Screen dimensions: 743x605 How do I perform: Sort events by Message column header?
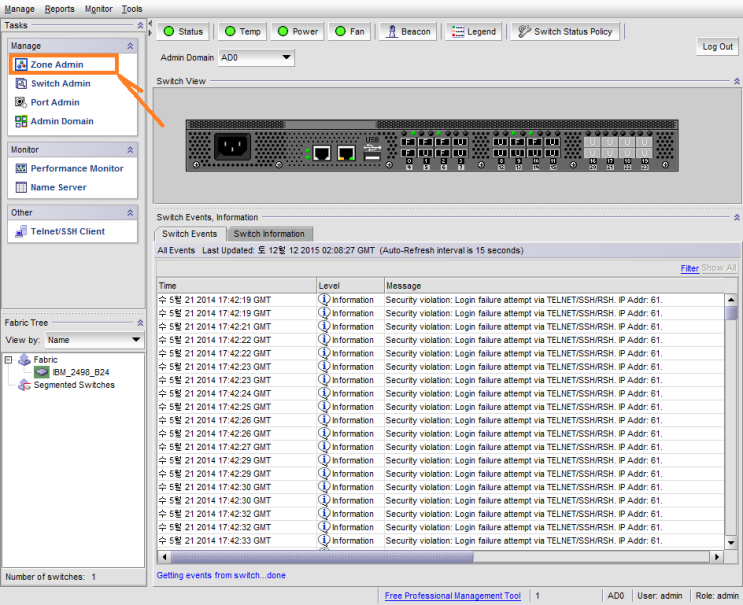pos(553,286)
